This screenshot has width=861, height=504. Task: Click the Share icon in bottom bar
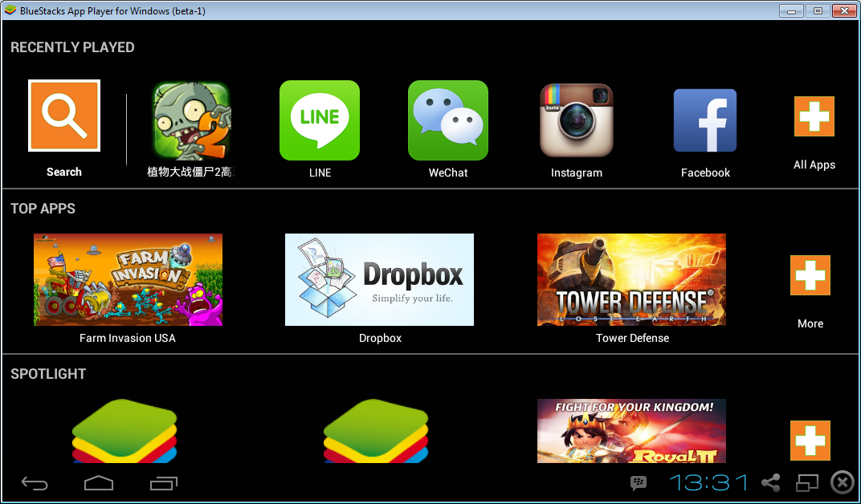click(770, 482)
